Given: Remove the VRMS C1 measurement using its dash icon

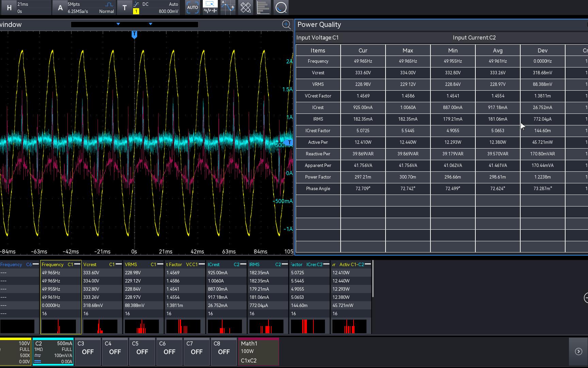Looking at the screenshot, I should click(x=160, y=264).
